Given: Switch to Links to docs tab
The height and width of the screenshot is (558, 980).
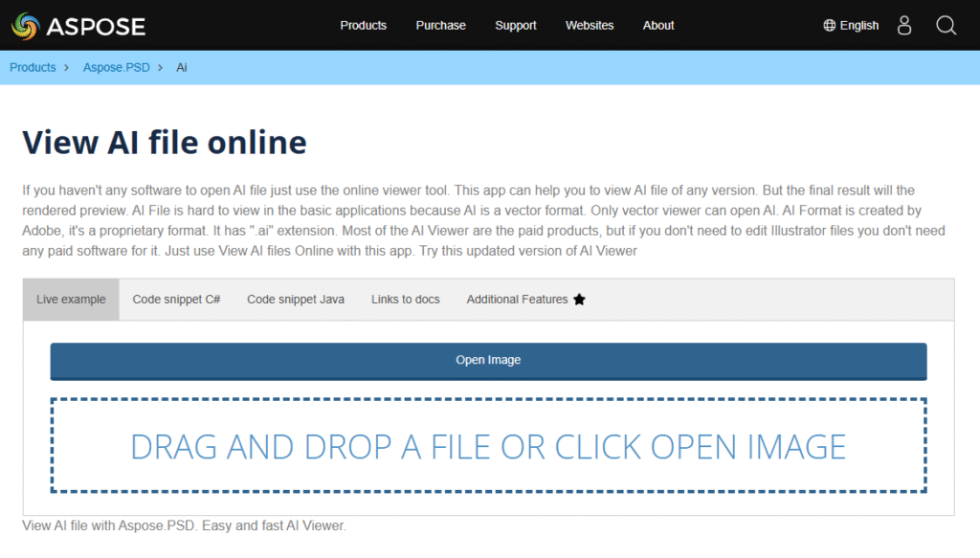Looking at the screenshot, I should tap(406, 300).
